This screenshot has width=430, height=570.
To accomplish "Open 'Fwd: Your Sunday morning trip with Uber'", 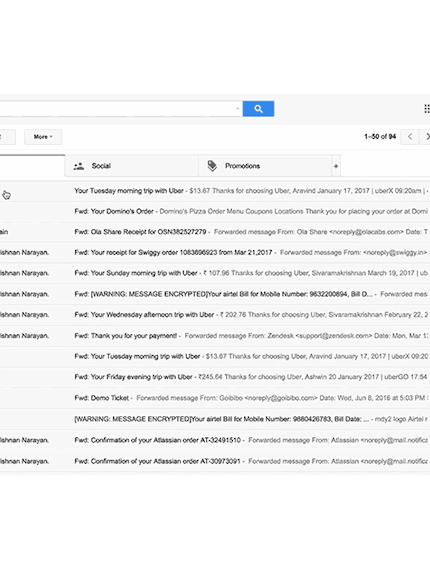I will point(215,273).
